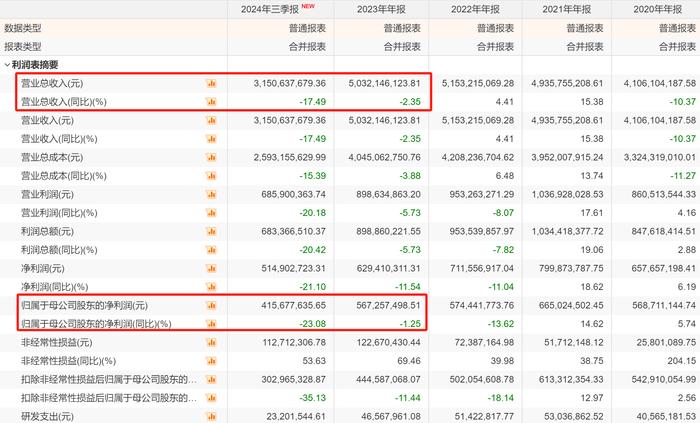The height and width of the screenshot is (423, 700).
Task: Click the 营业利润(元) row label
Action: [x=47, y=195]
